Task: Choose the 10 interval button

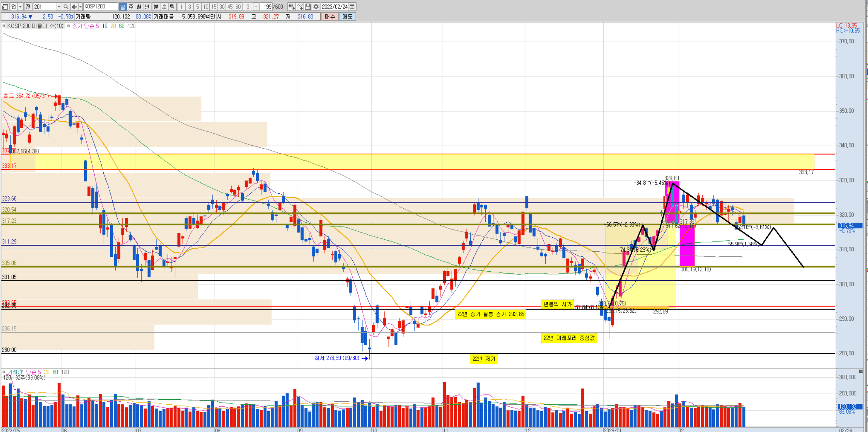Action: pyautogui.click(x=206, y=6)
